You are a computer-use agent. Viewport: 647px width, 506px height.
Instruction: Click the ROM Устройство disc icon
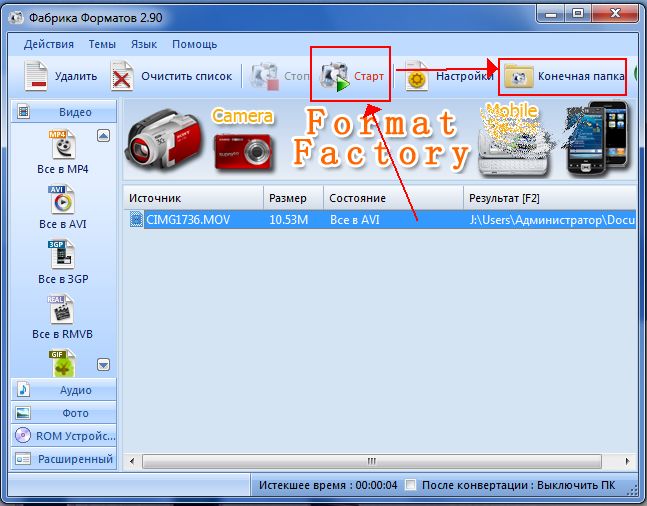coord(23,435)
